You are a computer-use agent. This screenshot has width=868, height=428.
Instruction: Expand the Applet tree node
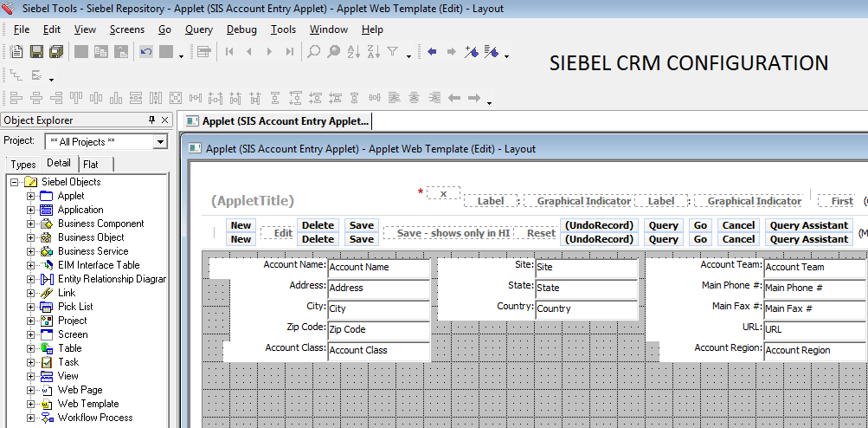coord(30,196)
